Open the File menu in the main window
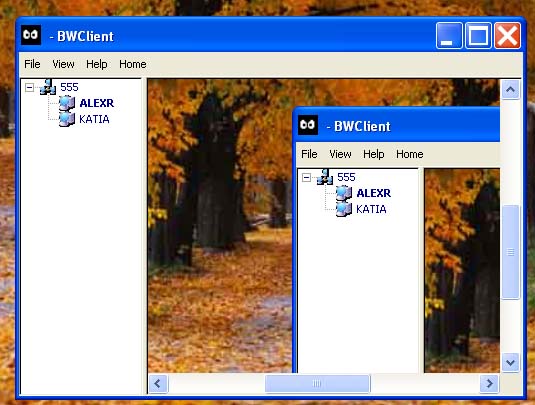535x405 pixels. [x=32, y=64]
